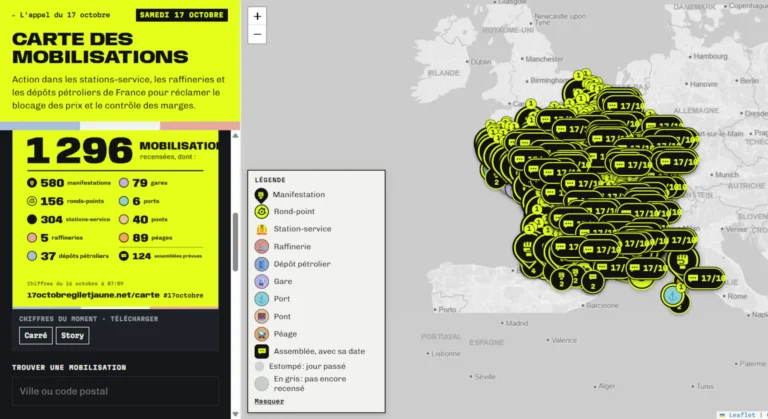Click the Dublin city label on map
The width and height of the screenshot is (768, 419).
480,62
